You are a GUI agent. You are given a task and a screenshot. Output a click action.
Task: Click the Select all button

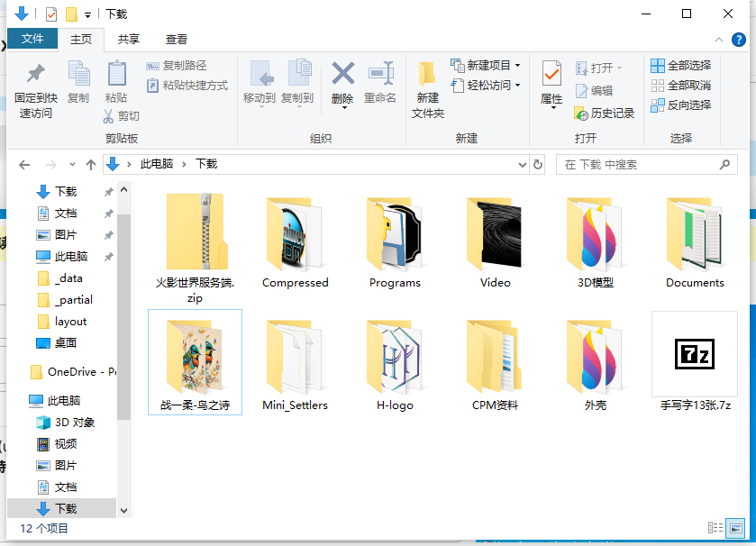pos(681,66)
